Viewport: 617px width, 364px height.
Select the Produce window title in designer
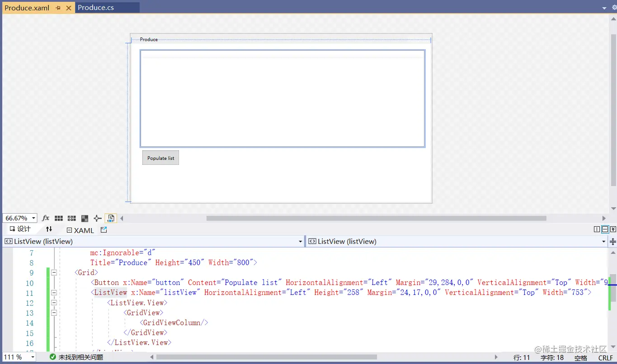149,39
